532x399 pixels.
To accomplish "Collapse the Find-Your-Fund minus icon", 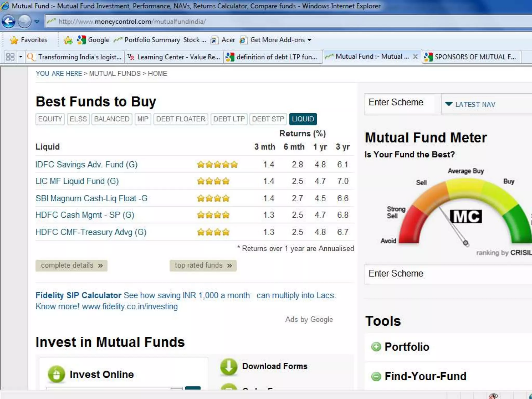I will coord(376,376).
